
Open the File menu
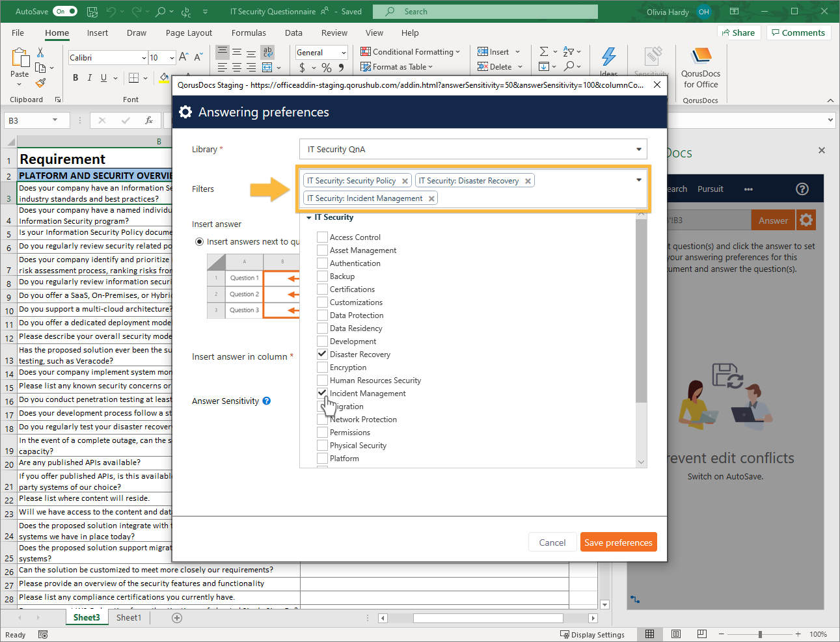point(18,33)
